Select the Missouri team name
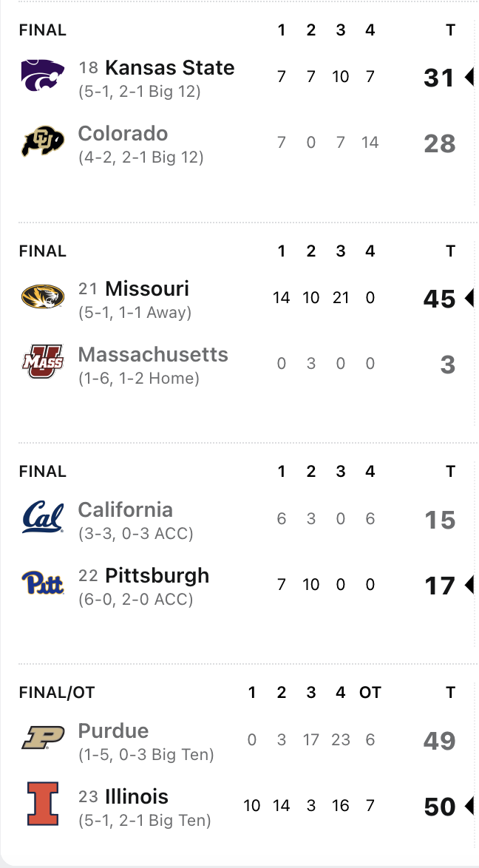The image size is (479, 868). 147,288
